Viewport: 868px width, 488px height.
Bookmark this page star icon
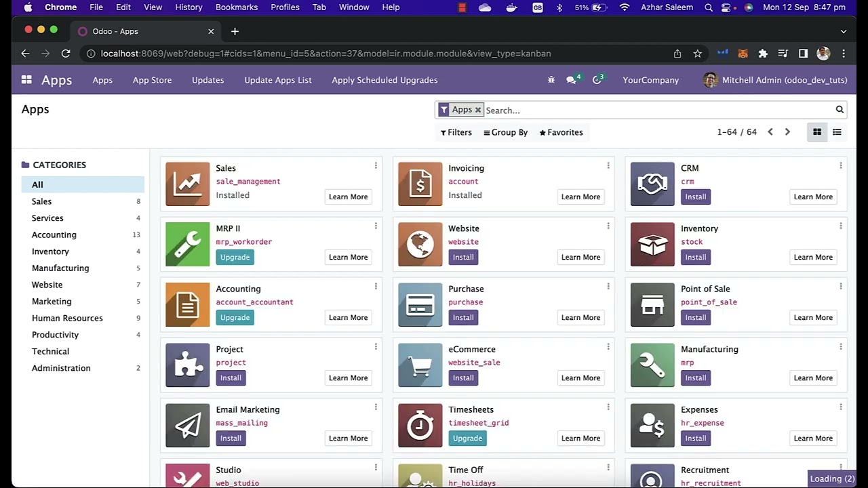pos(697,54)
